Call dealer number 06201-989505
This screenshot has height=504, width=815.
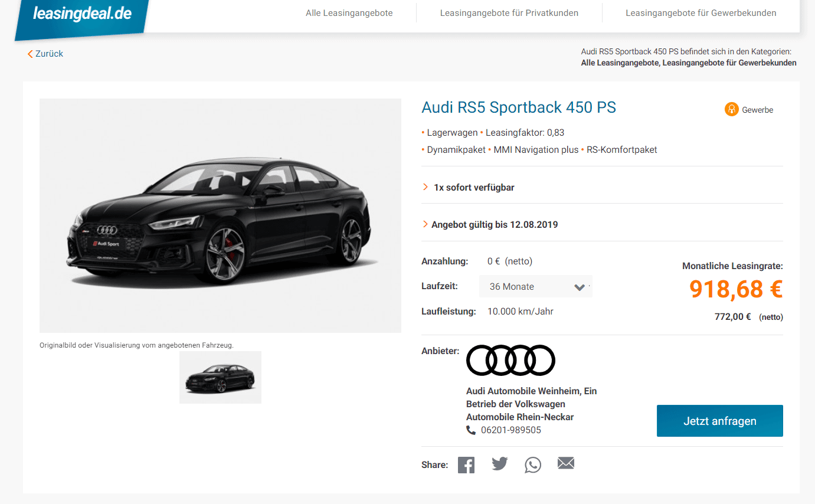511,430
